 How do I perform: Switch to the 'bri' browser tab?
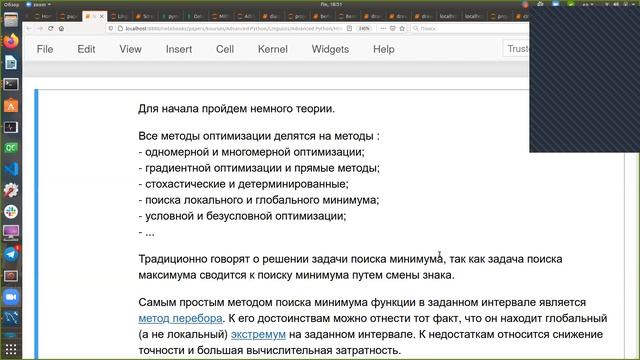322,16
